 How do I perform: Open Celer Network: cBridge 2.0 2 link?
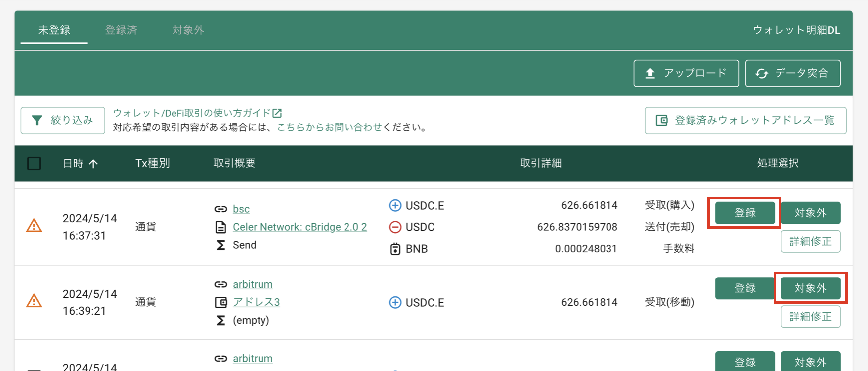[300, 227]
